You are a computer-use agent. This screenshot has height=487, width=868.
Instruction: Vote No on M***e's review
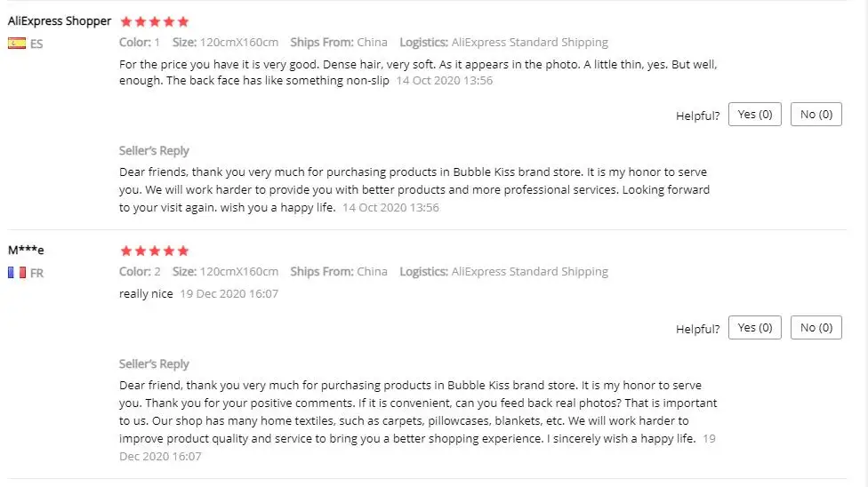tap(816, 328)
